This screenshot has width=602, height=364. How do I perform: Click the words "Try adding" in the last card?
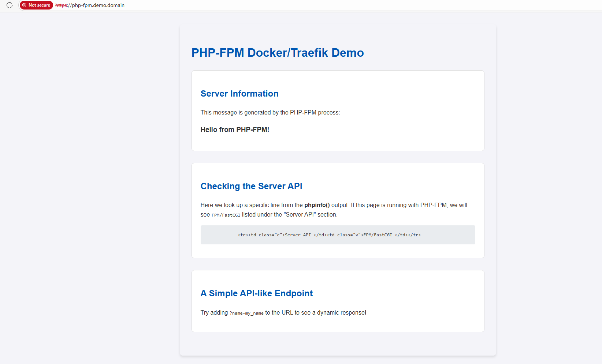[x=214, y=312]
